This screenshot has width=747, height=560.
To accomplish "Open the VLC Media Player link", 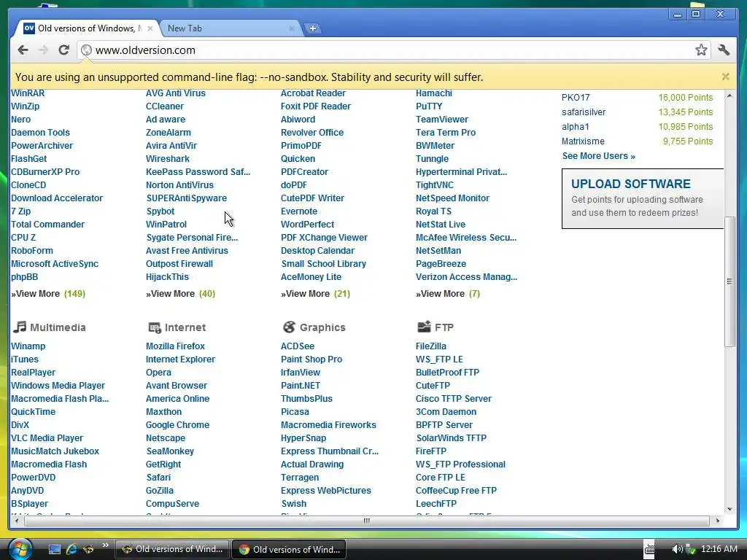I will [x=47, y=438].
